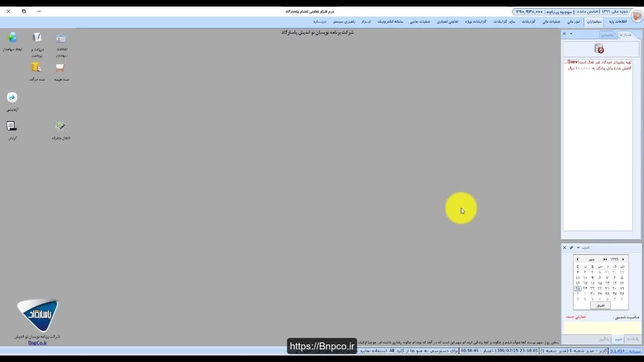Open the ایجاد سهامدار (create shareholder) shortcut

coord(12,38)
